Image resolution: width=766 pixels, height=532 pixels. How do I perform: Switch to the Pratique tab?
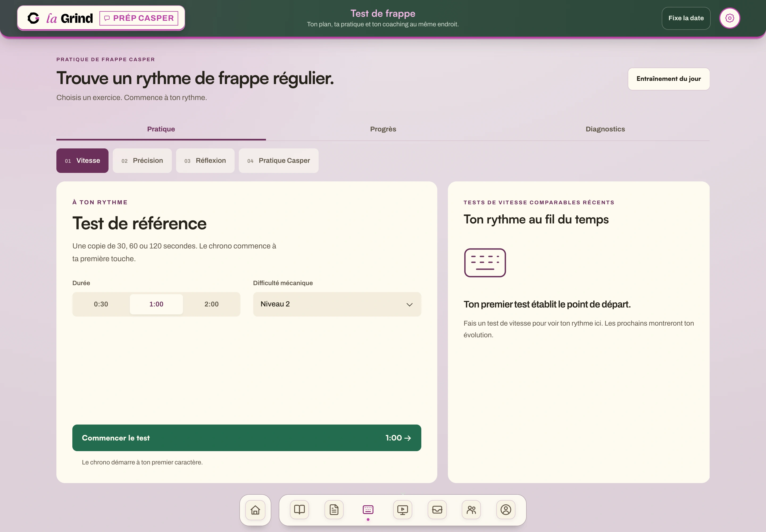click(x=161, y=129)
